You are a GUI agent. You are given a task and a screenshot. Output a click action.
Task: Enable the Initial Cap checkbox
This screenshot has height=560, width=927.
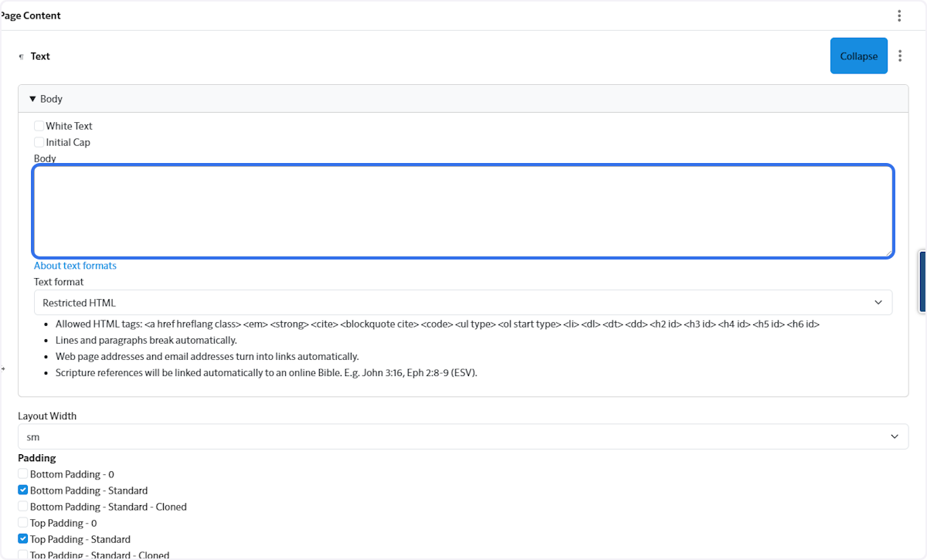tap(39, 142)
